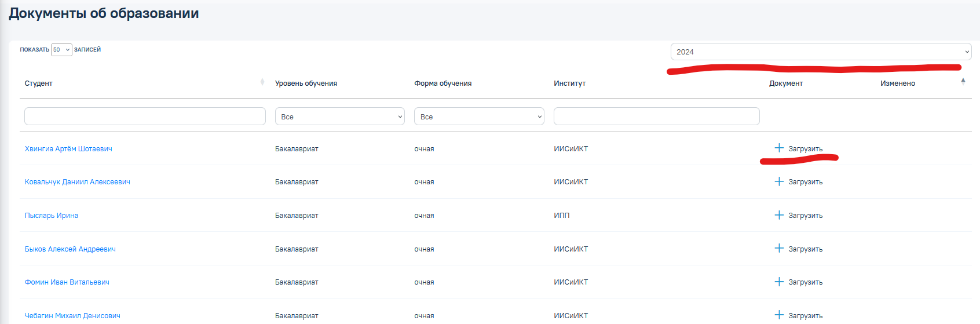Image resolution: width=980 pixels, height=324 pixels.
Task: Open Форма обучения filter dropdown
Action: coord(479,117)
